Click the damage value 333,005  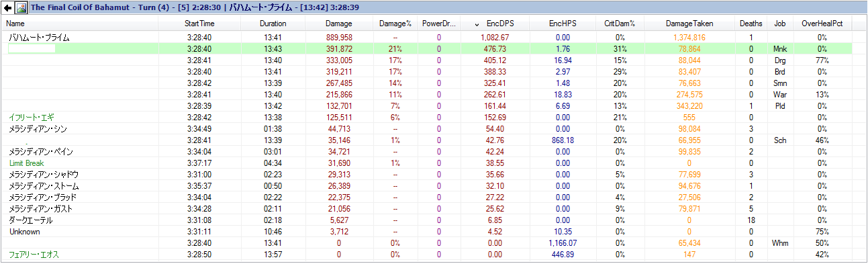tap(338, 60)
